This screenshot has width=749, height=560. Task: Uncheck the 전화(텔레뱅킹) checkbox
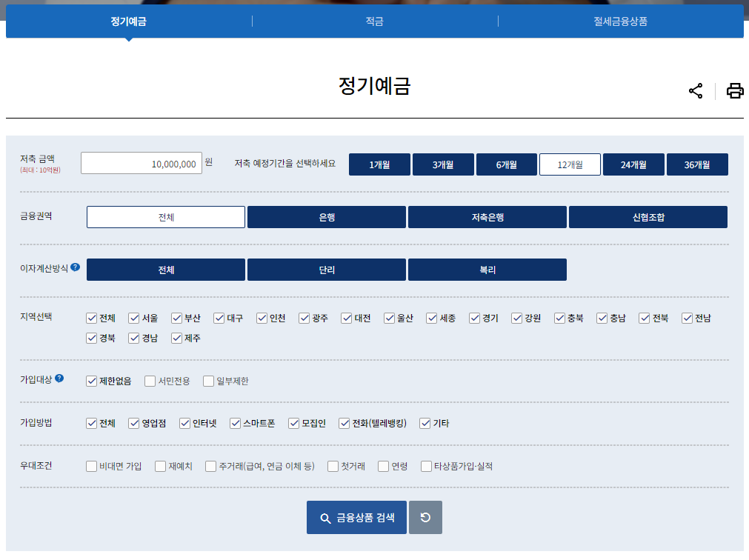pos(344,424)
